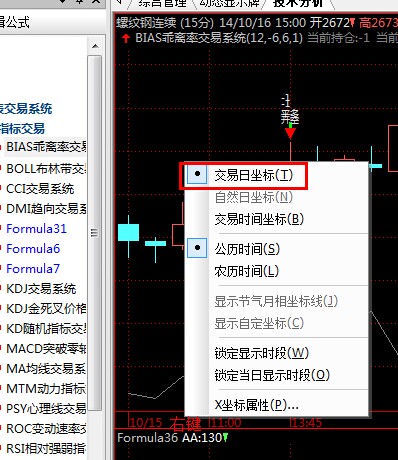Click 显示自定坐标(C) entry
The image size is (398, 460).
click(x=259, y=323)
